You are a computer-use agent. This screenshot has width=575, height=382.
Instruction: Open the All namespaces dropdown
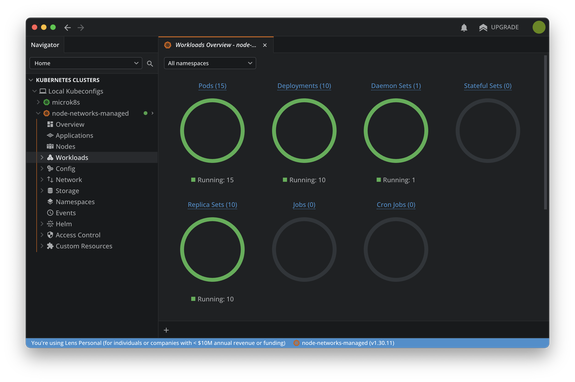pyautogui.click(x=210, y=63)
